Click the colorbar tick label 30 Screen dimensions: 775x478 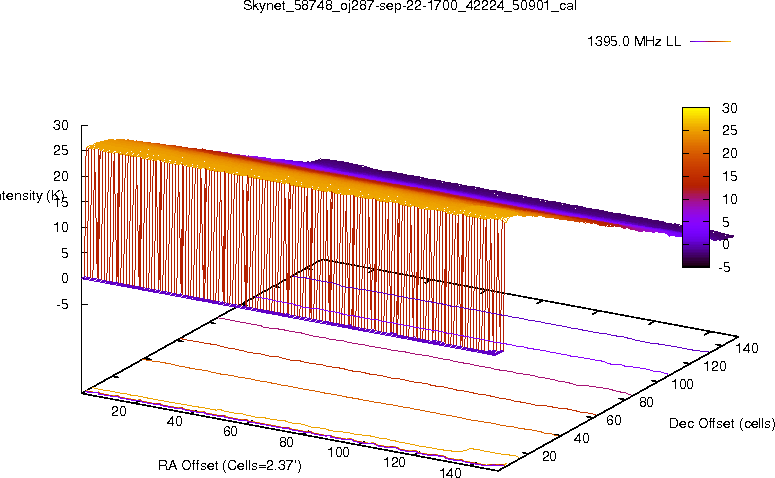[730, 108]
